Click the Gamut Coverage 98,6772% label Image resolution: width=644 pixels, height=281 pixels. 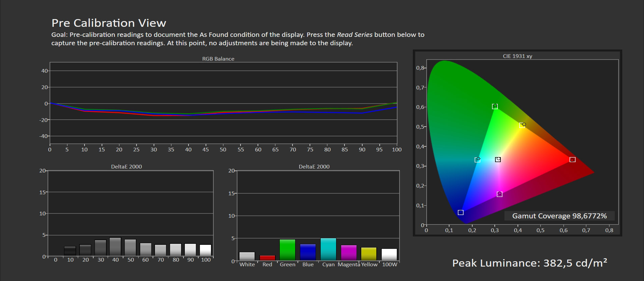coord(559,216)
